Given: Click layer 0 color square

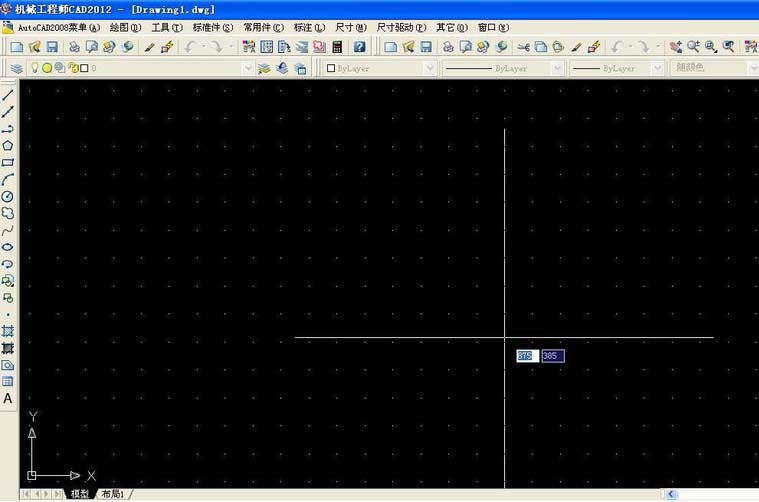Looking at the screenshot, I should pyautogui.click(x=84, y=68).
